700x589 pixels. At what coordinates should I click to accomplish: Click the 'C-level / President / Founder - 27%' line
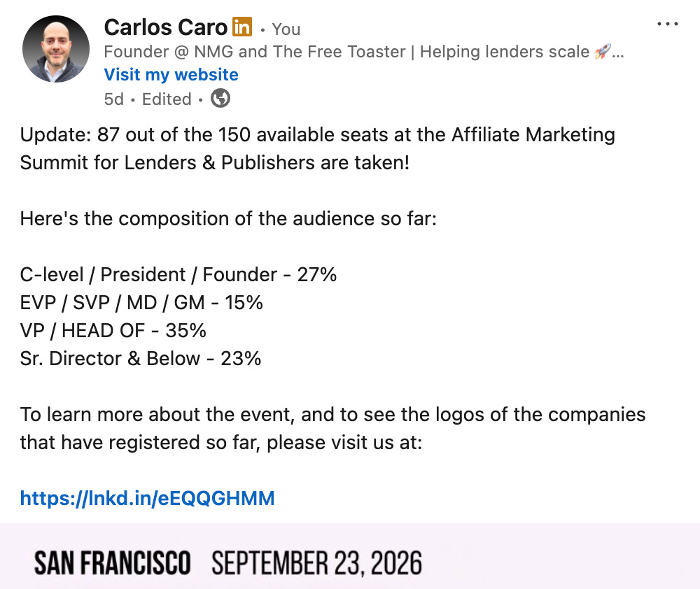(178, 274)
